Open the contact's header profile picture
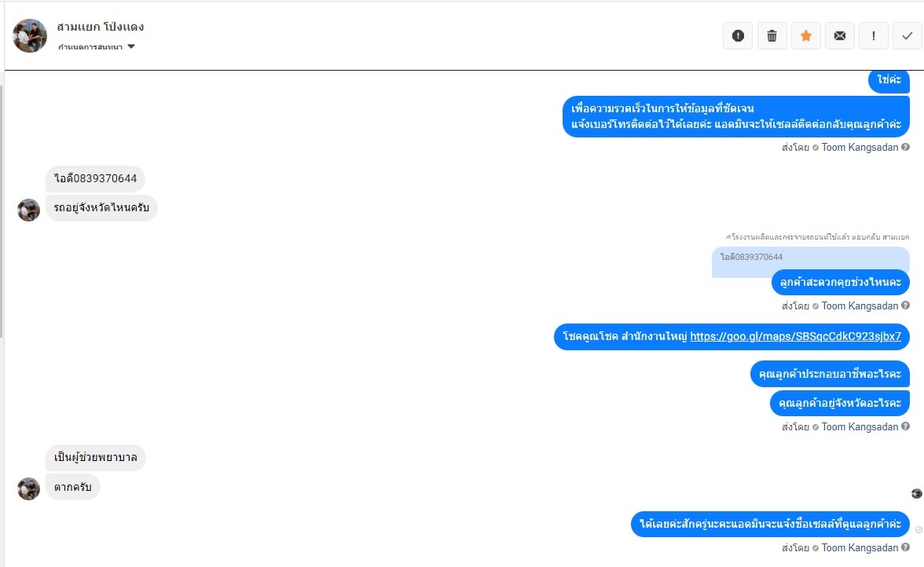This screenshot has width=924, height=567. [30, 35]
